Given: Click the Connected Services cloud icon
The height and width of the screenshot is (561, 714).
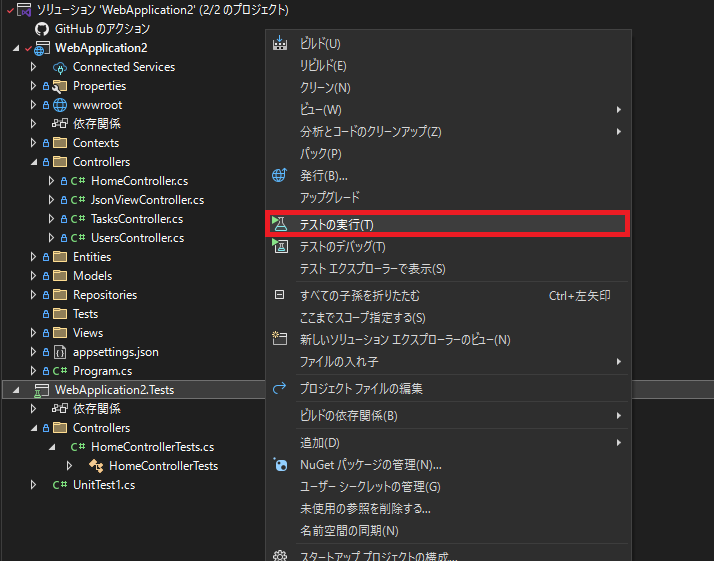Looking at the screenshot, I should click(x=60, y=67).
